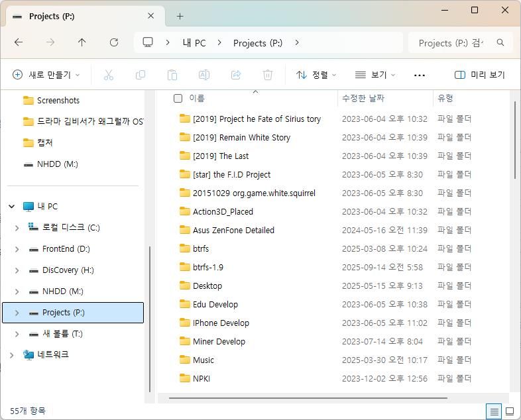Refresh the current folder view
Image resolution: width=521 pixels, height=420 pixels.
coord(114,42)
